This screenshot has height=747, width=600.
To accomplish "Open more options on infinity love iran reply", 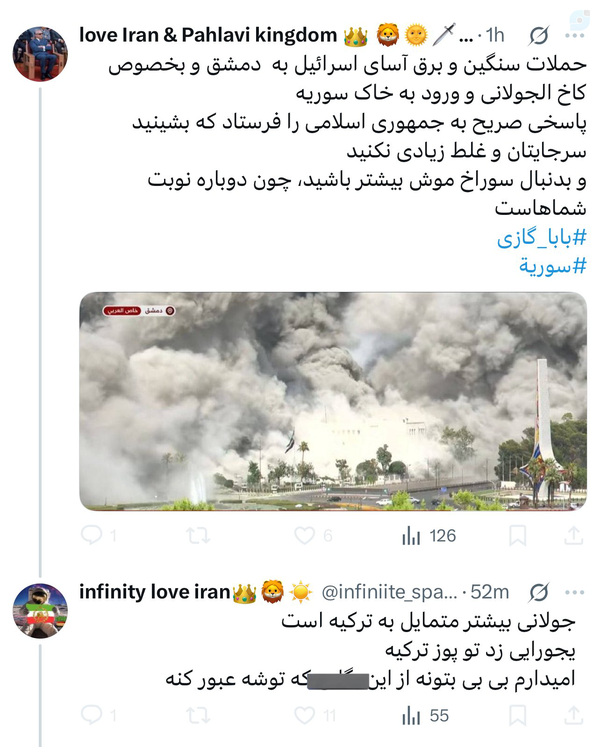I will [x=575, y=593].
